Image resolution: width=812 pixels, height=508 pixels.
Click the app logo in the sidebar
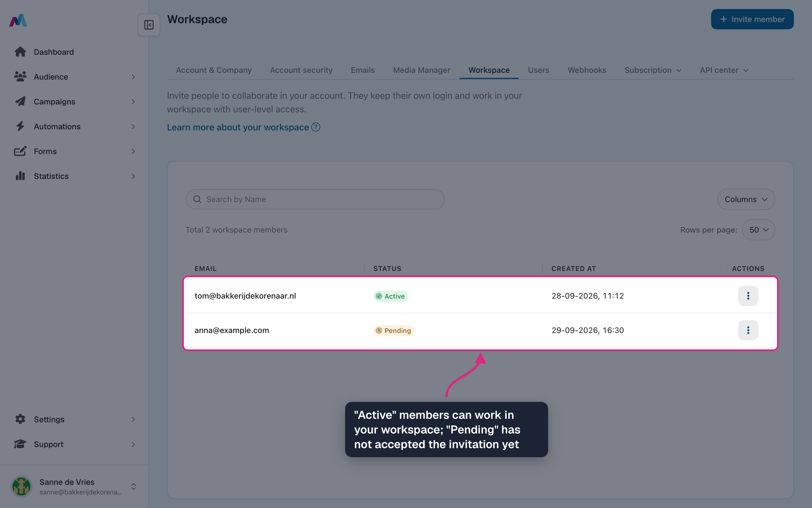18,20
